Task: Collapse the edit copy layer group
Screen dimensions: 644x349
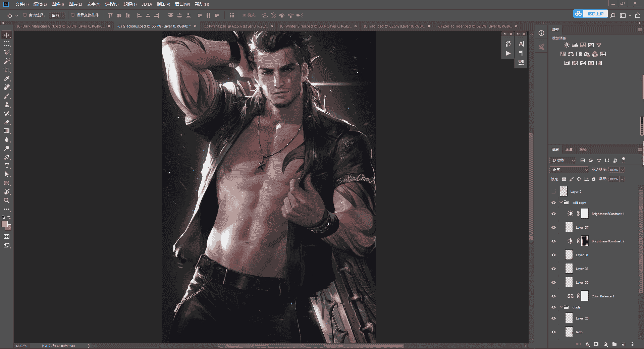Action: (x=561, y=202)
